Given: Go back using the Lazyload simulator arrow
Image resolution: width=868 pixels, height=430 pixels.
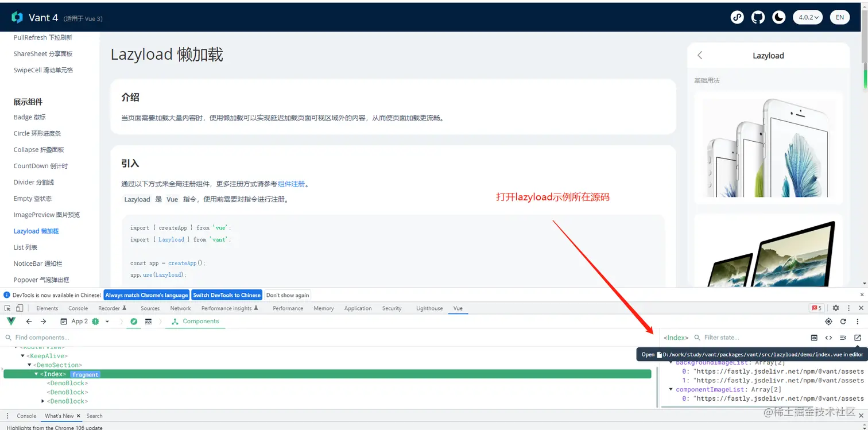Looking at the screenshot, I should click(700, 56).
